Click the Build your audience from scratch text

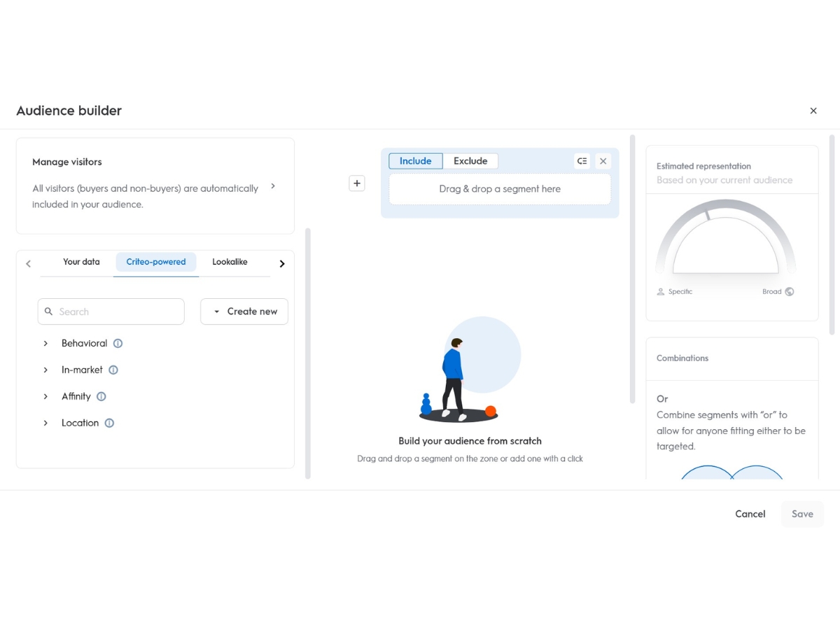[470, 441]
